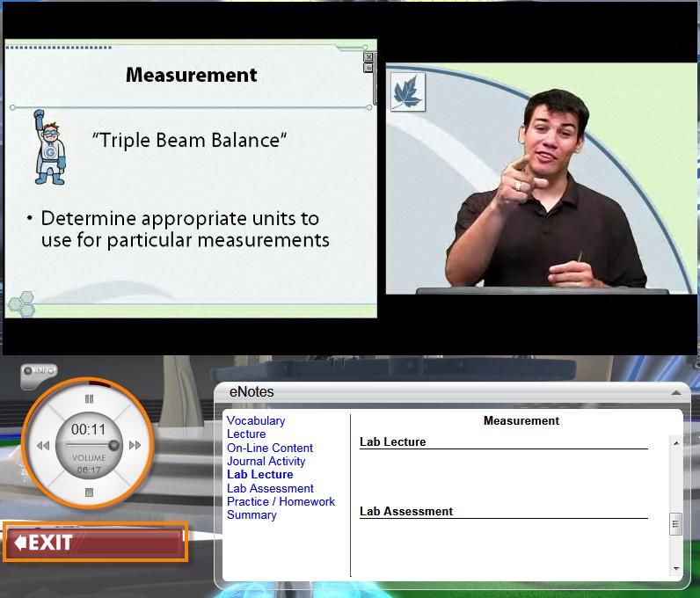Image resolution: width=700 pixels, height=598 pixels.
Task: Click the notes scrollbar up arrow
Action: click(676, 442)
